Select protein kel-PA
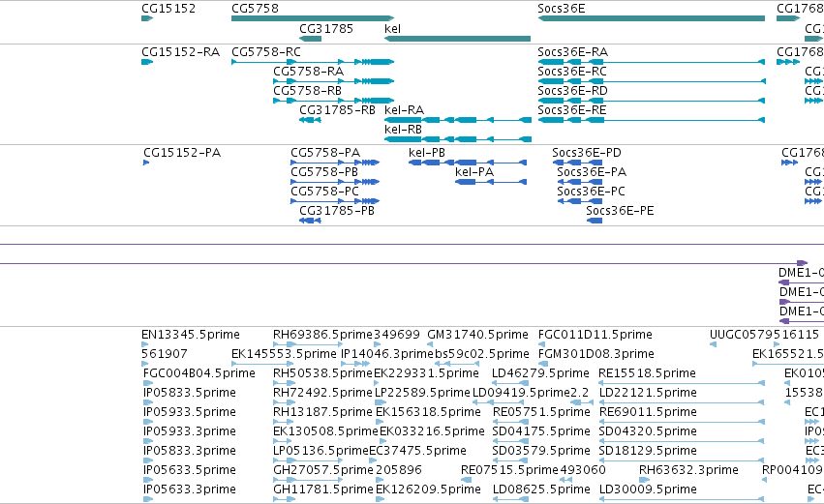The height and width of the screenshot is (504, 824). click(474, 172)
